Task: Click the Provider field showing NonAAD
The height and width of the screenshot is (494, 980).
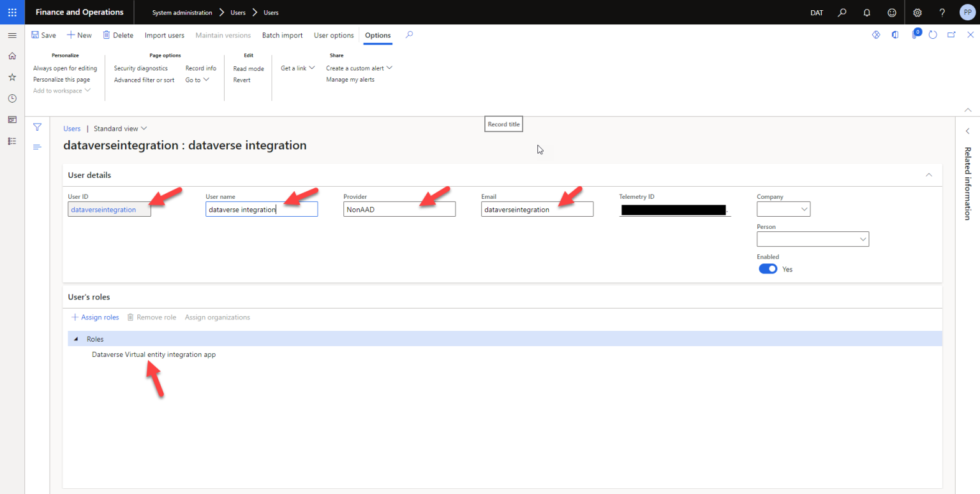Action: click(x=399, y=209)
